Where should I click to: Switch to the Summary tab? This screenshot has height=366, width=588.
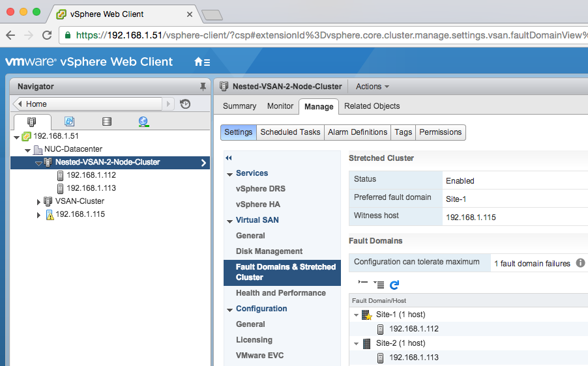click(x=239, y=106)
